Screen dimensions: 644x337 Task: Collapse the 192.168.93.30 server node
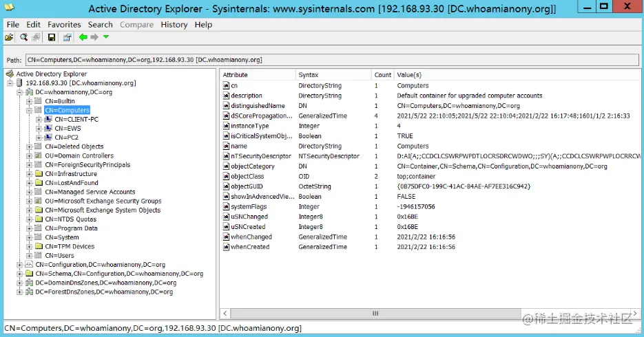pyautogui.click(x=11, y=83)
